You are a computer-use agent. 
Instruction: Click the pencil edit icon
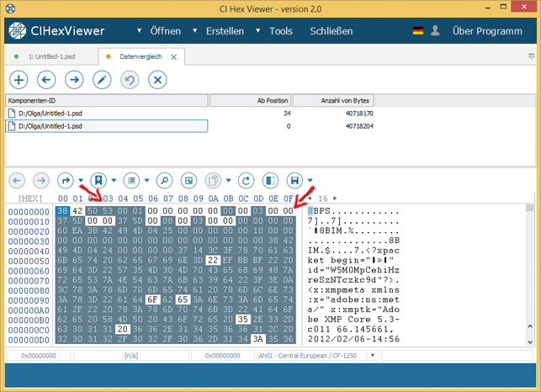pyautogui.click(x=102, y=80)
